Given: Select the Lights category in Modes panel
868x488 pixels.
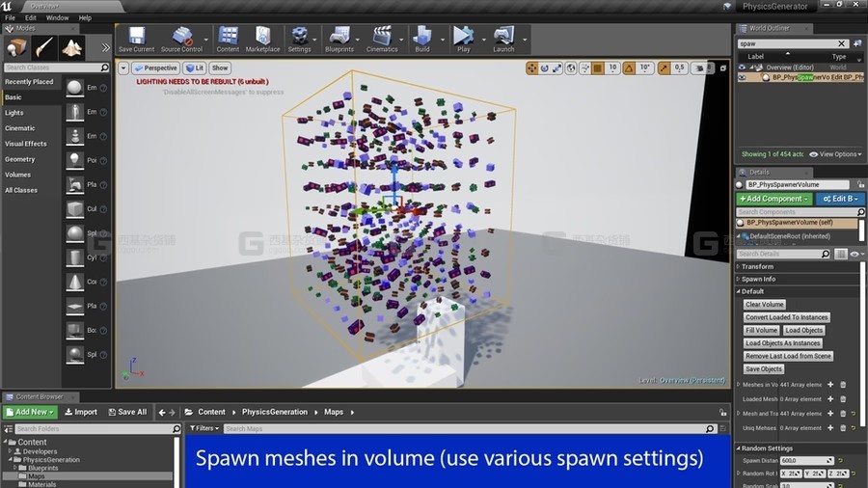Looking at the screenshot, I should pyautogui.click(x=14, y=113).
